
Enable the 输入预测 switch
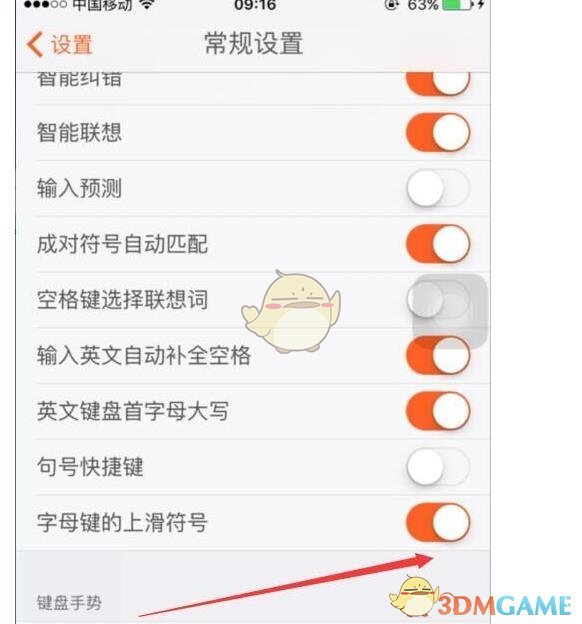(x=438, y=188)
